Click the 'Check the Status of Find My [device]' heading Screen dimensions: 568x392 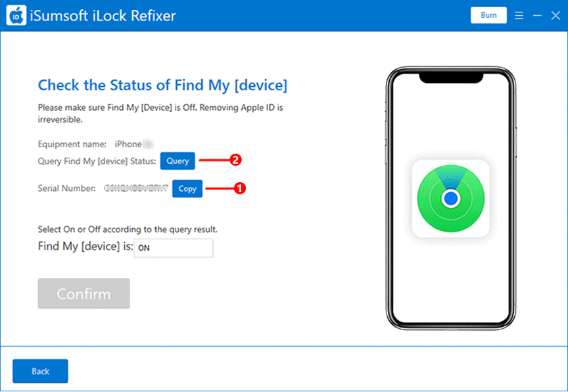click(x=162, y=85)
